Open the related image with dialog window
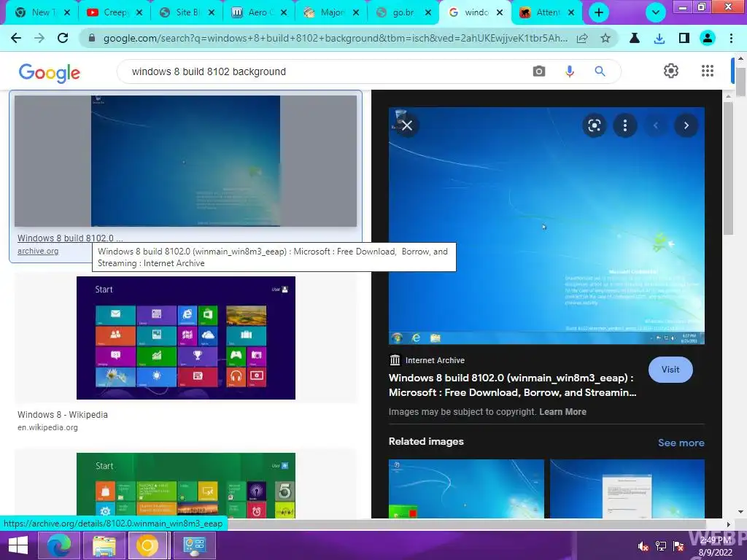 pos(627,489)
